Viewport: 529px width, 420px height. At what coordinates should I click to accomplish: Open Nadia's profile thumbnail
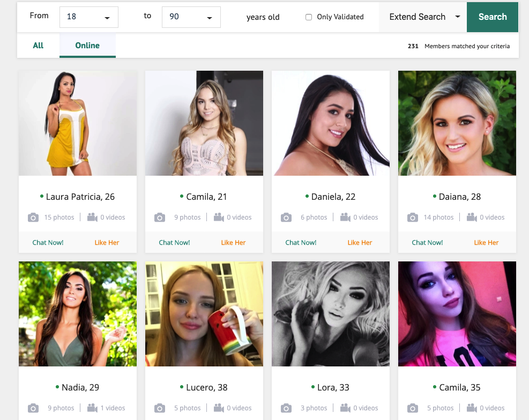[78, 314]
